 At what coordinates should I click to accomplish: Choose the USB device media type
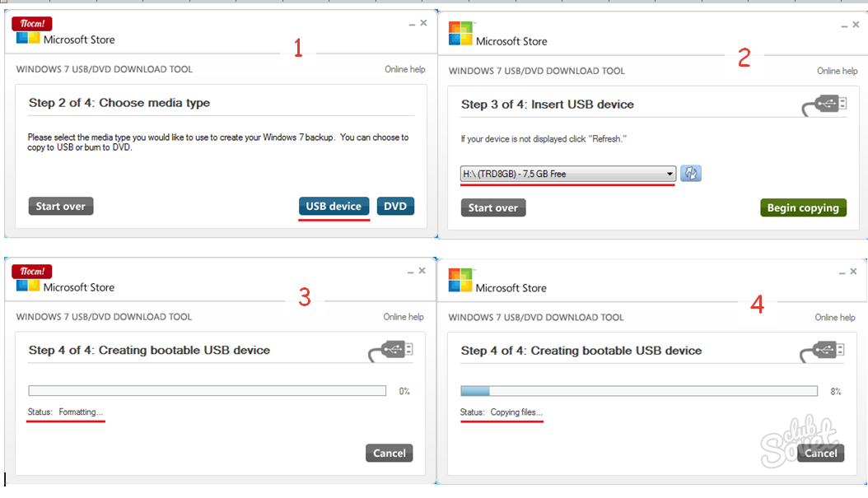coord(334,206)
